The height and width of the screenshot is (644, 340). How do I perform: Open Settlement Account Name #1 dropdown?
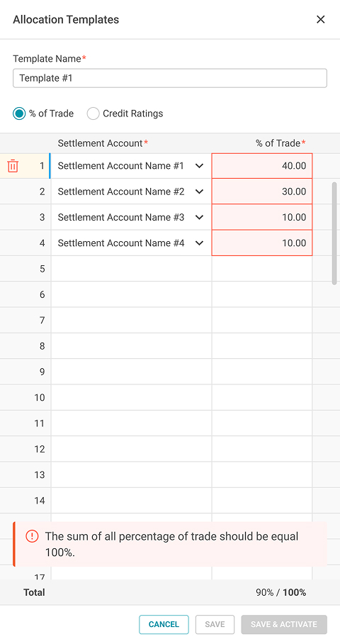tap(199, 166)
